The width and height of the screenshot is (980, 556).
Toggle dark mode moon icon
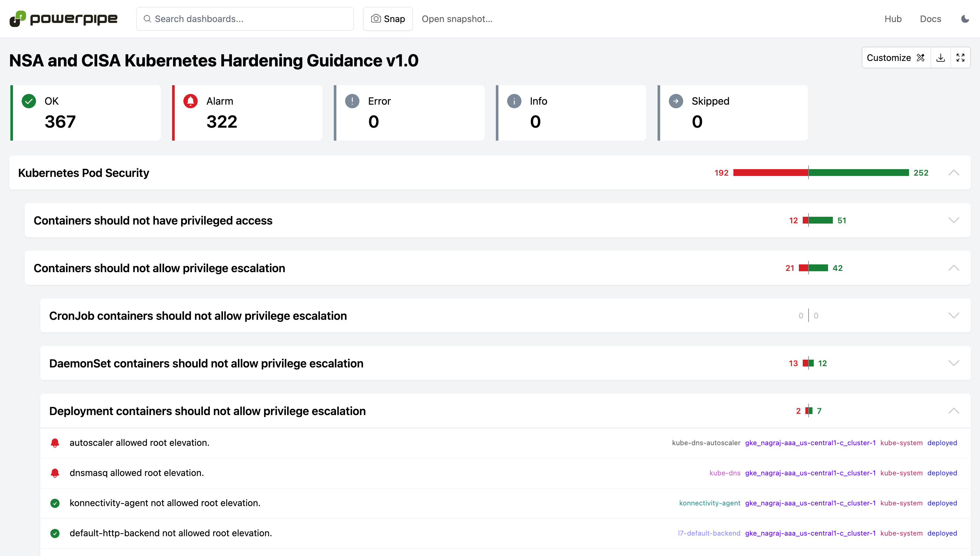pos(965,19)
